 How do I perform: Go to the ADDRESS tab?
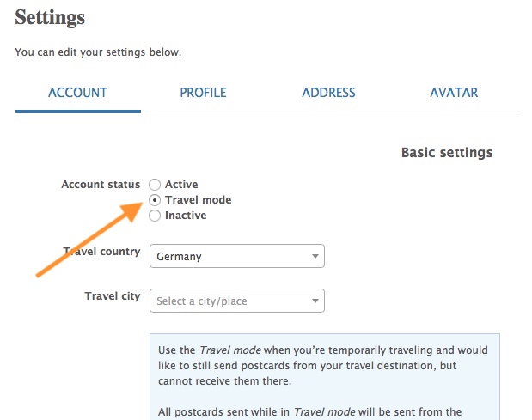coord(328,93)
